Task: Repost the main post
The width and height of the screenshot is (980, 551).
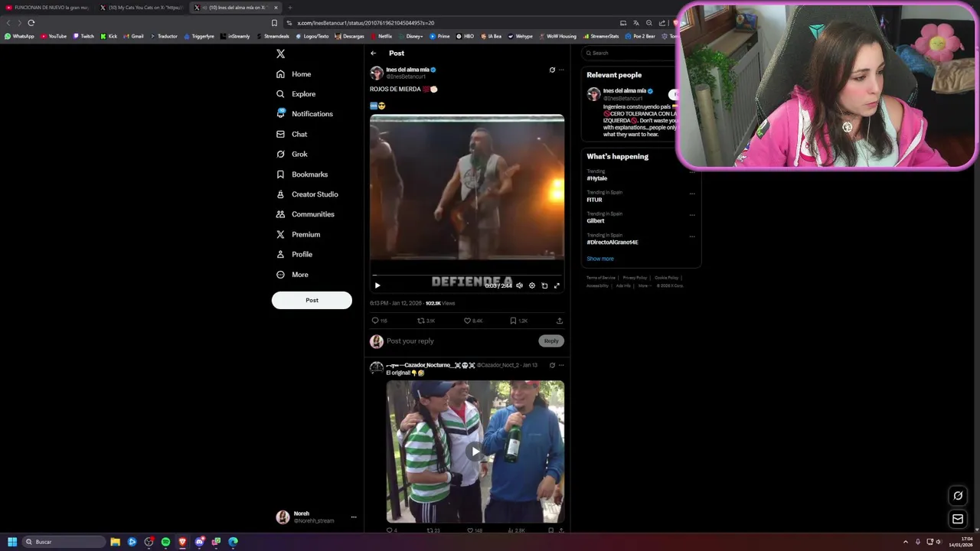Action: 426,321
